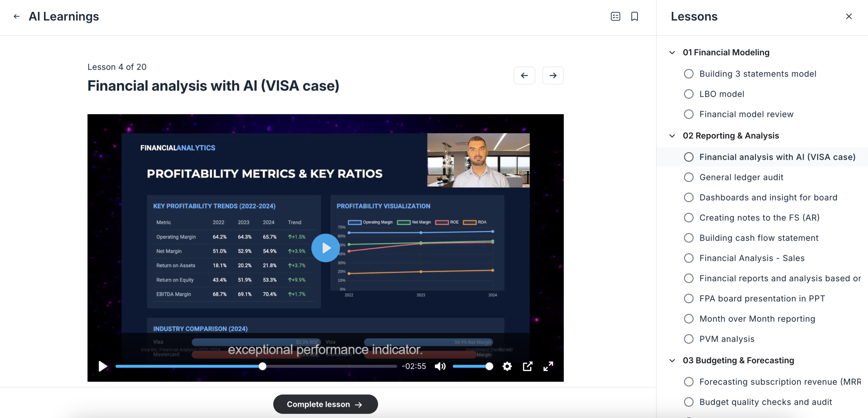Mark Building 3 statements model circle complete
This screenshot has width=868, height=418.
click(x=689, y=74)
